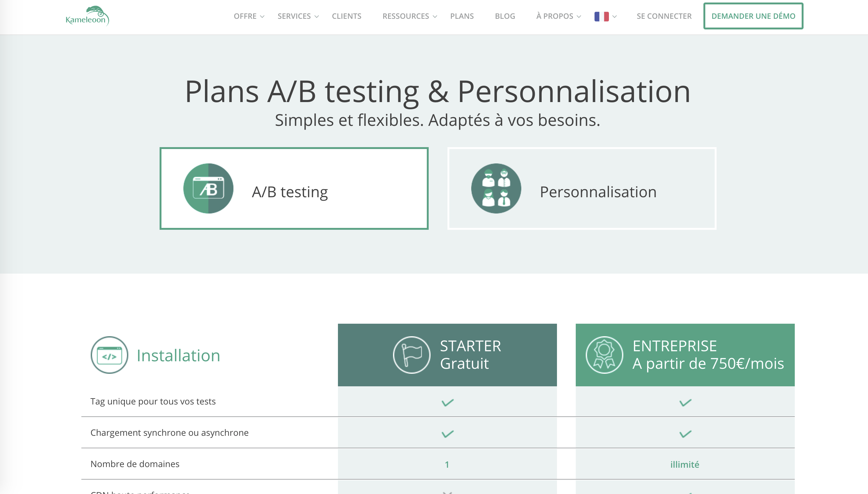868x494 pixels.
Task: Click the A/B testing icon
Action: tap(208, 188)
